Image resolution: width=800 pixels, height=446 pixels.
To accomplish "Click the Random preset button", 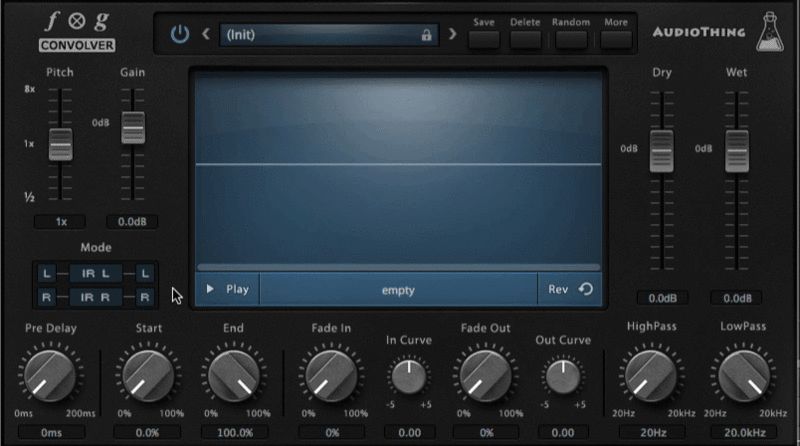I will [x=571, y=39].
